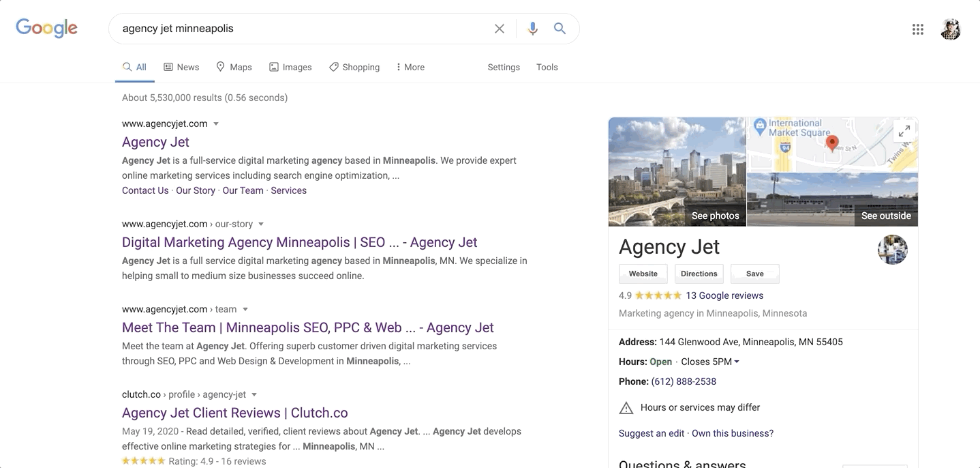Viewport: 980px width, 468px height.
Task: Open Agency Jet Client Reviews Clutch.co result
Action: coord(235,413)
